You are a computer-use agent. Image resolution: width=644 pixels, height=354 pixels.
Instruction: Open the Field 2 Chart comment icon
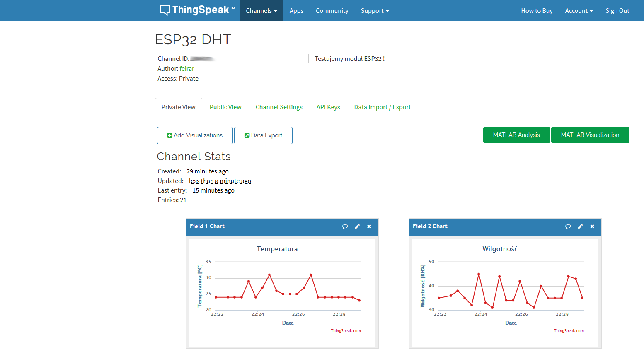coord(568,226)
